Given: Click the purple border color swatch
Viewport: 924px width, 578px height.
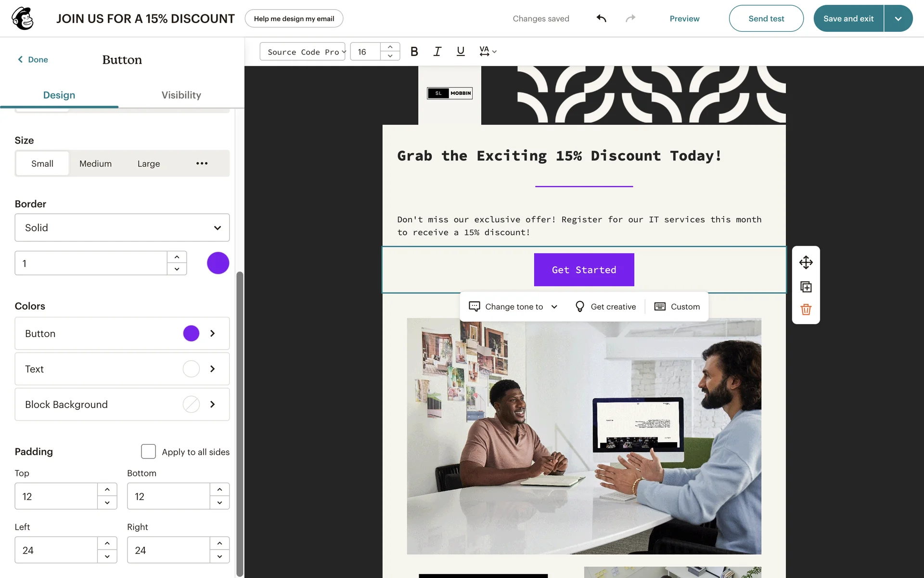Looking at the screenshot, I should click(x=218, y=263).
